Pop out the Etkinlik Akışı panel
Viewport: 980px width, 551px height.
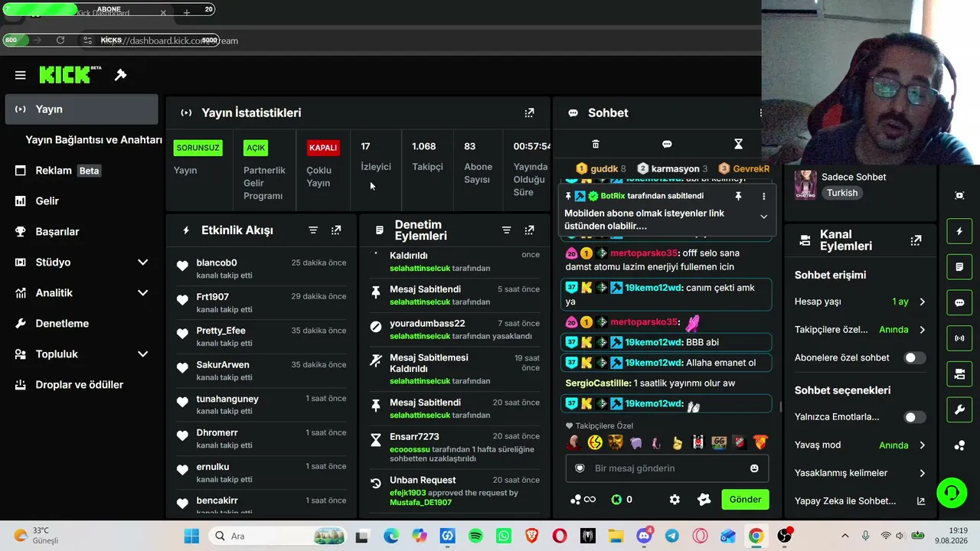click(336, 230)
